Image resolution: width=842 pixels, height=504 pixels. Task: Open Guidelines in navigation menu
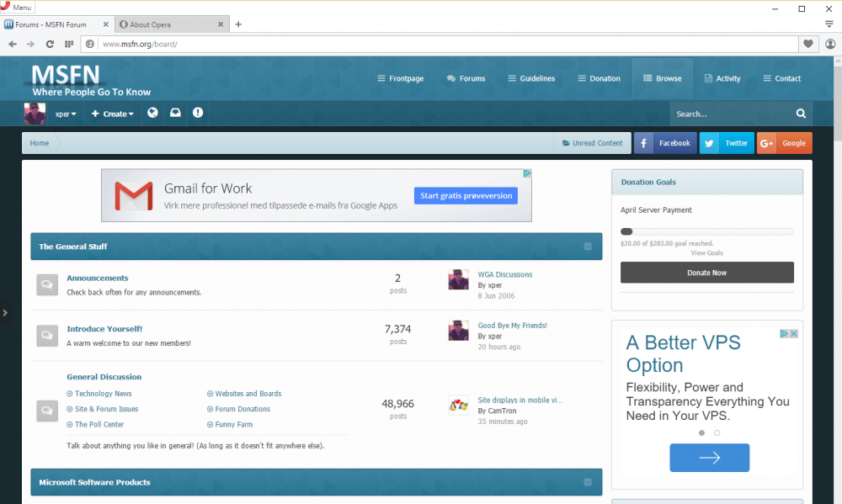(531, 78)
